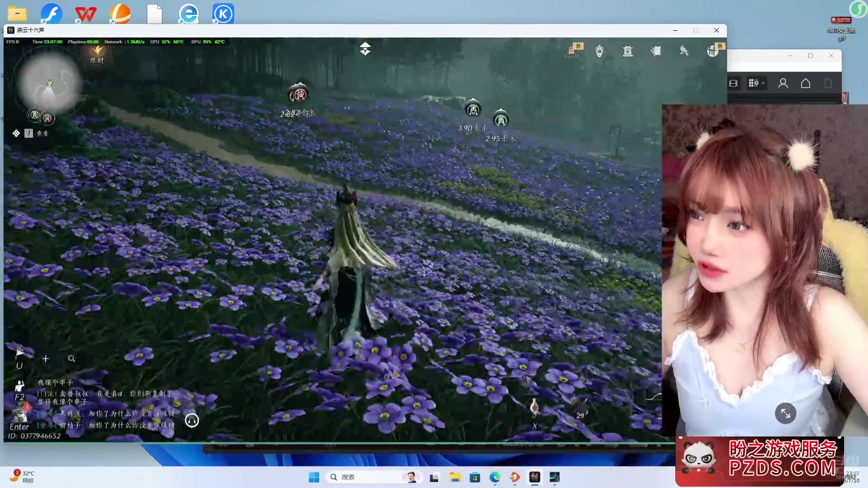
Task: Open the shrine building icon in game HUD
Action: click(x=627, y=51)
